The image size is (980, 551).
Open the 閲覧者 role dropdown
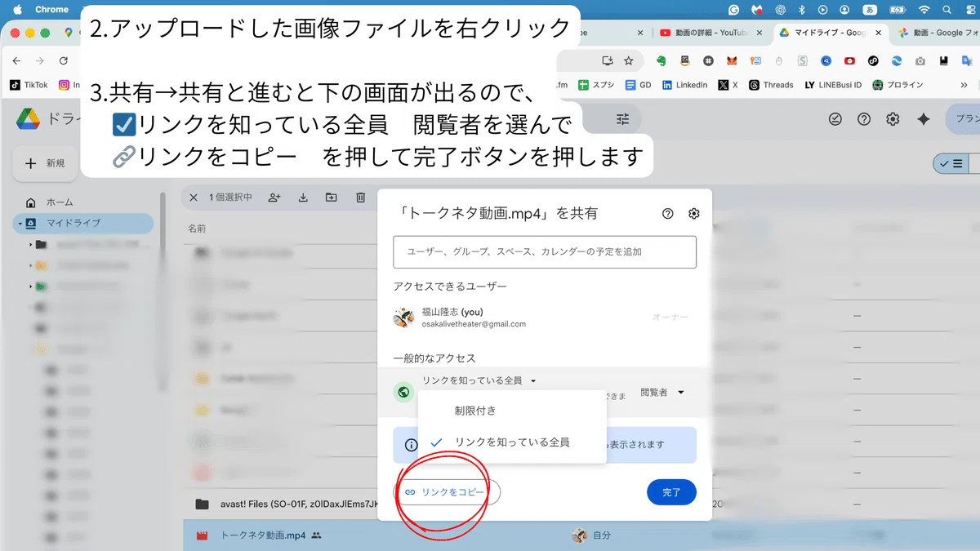point(661,393)
